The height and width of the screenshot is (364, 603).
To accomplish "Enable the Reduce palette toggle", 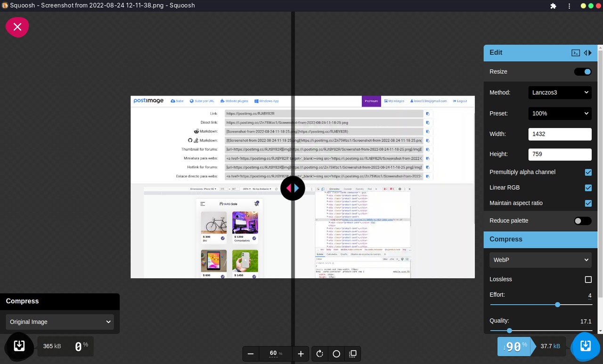I will click(x=583, y=220).
